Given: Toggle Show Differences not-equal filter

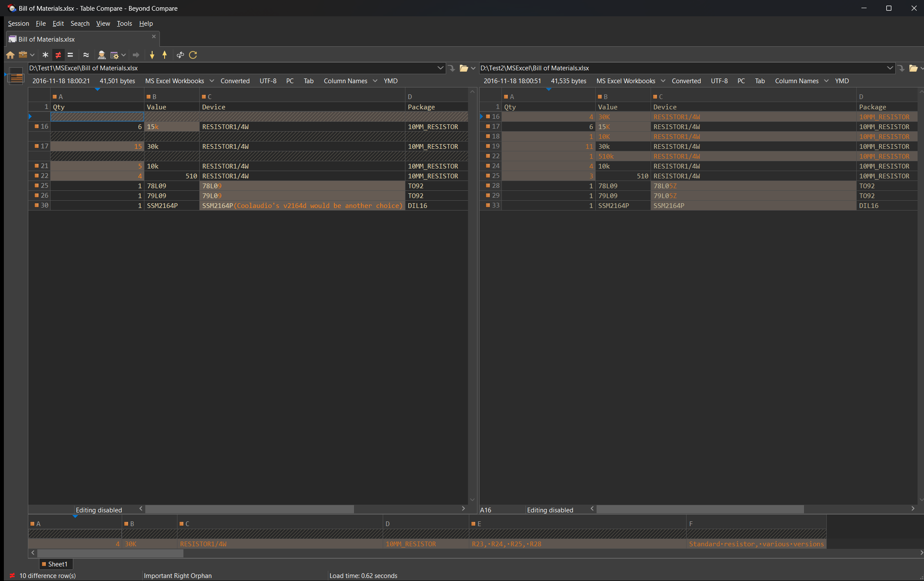Looking at the screenshot, I should tap(58, 55).
